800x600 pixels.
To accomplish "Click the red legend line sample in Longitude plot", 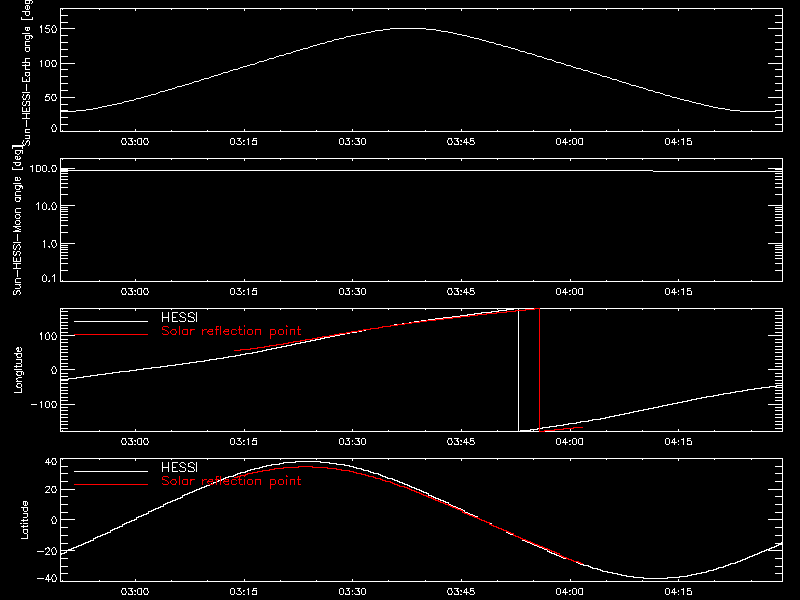I will [x=111, y=335].
